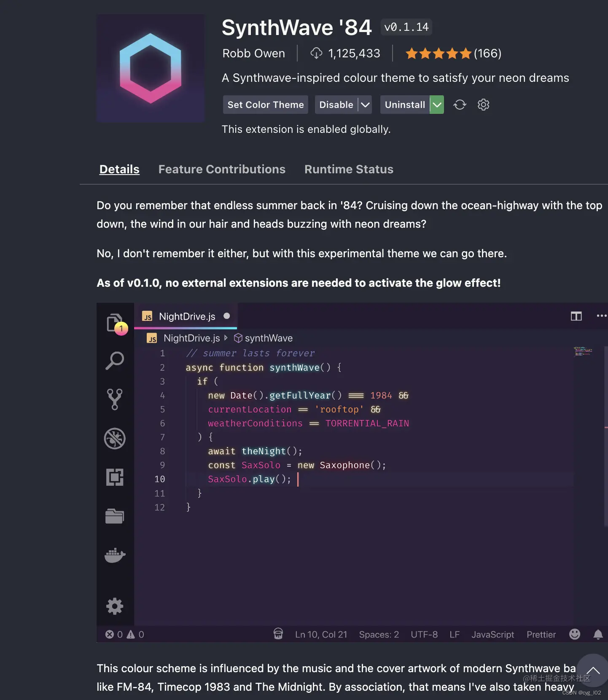Image resolution: width=608 pixels, height=700 pixels.
Task: Switch to Feature Contributions tab
Action: 222,169
